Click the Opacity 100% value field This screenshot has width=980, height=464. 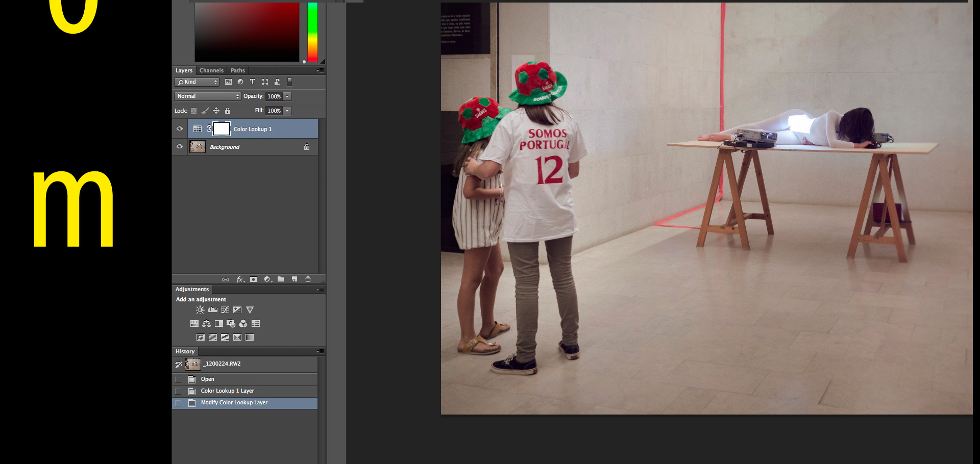274,96
